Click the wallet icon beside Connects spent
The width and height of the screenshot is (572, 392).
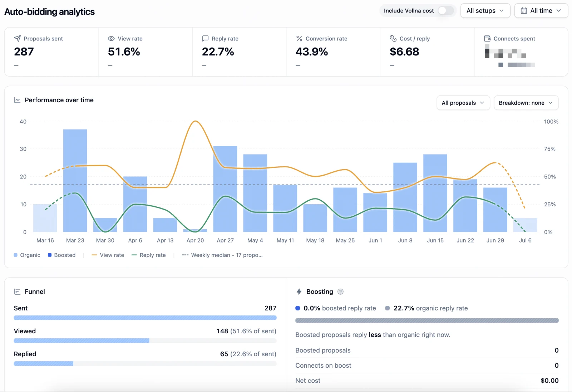(487, 38)
